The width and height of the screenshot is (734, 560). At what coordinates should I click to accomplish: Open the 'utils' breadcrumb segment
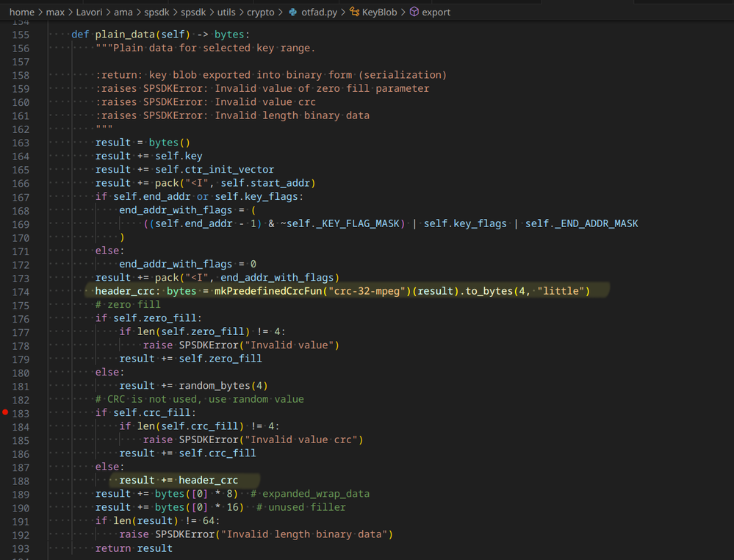226,12
